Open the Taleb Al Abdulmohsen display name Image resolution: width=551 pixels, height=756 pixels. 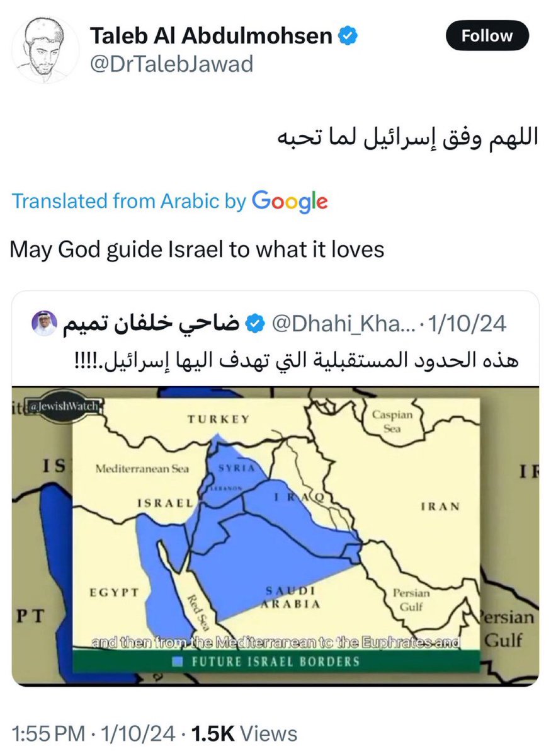pos(211,37)
